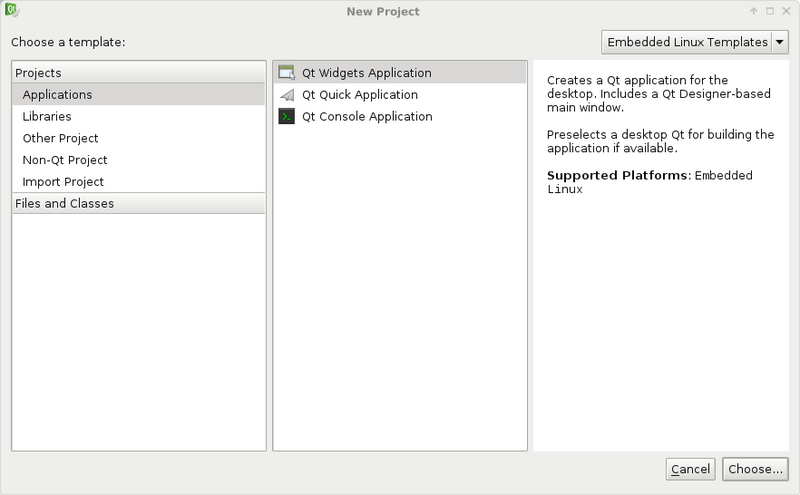Viewport: 800px width, 495px height.
Task: Click the Qt Creator logo in title bar
Action: pos(12,10)
